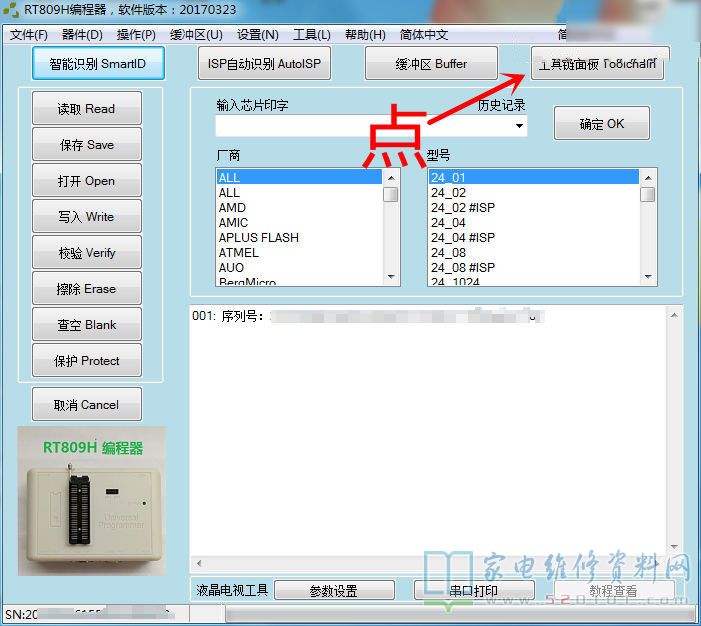Click the RT809H programmer image
The image size is (701, 626).
(x=93, y=502)
